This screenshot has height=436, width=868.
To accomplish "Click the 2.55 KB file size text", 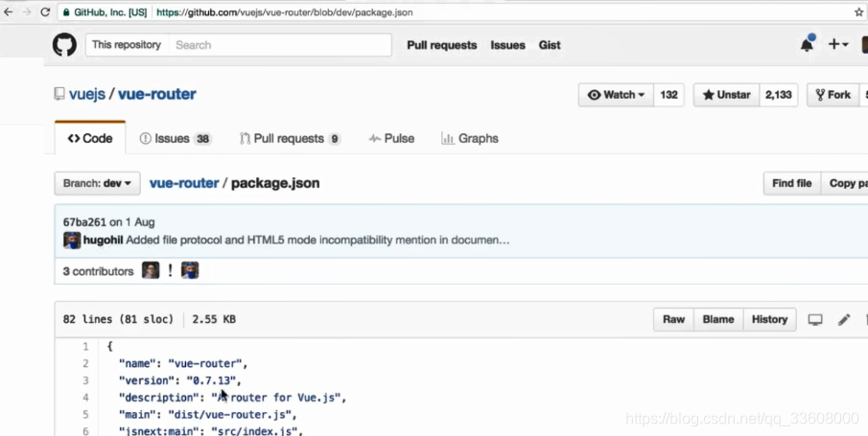I will click(214, 319).
